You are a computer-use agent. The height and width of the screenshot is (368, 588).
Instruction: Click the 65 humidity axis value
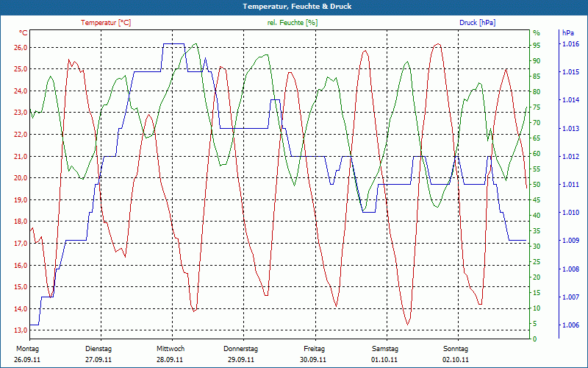[x=537, y=138]
